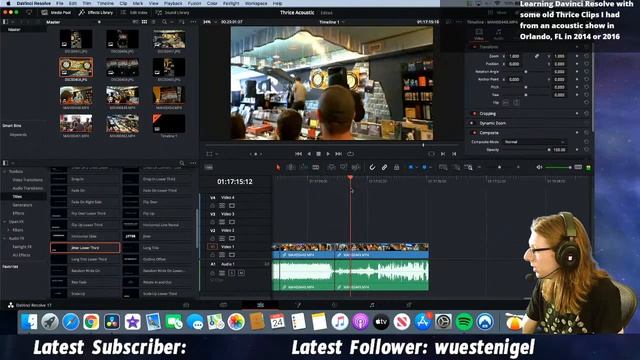640x360 pixels.
Task: Lock the Video 4 track
Action: [x=213, y=206]
